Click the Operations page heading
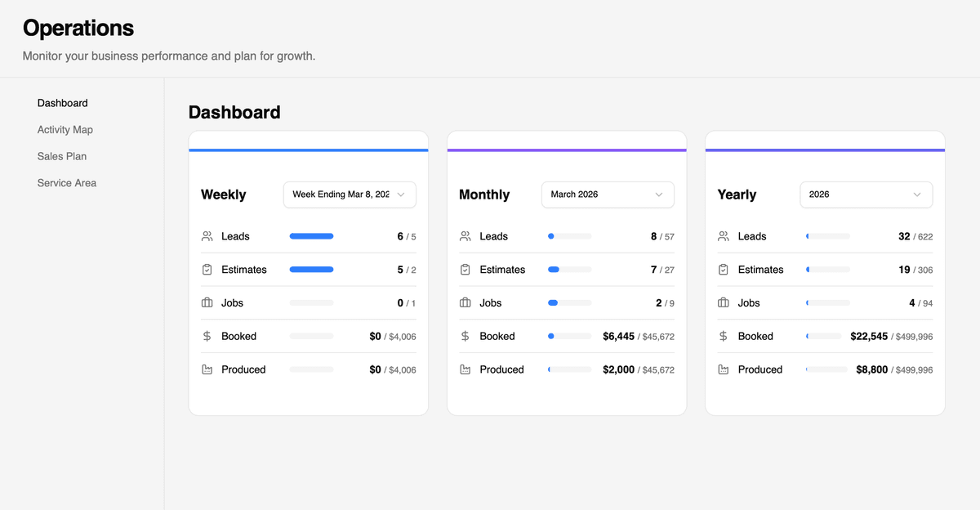 click(78, 28)
